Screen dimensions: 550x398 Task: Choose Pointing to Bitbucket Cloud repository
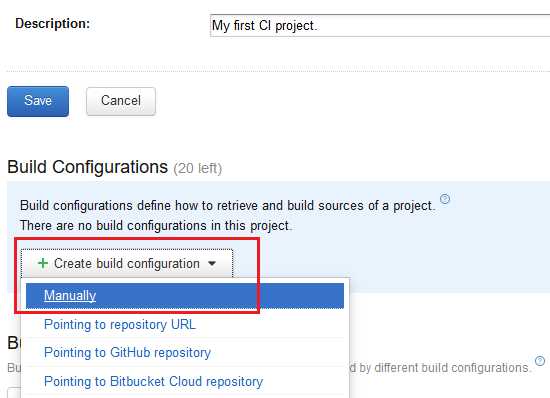point(185,381)
